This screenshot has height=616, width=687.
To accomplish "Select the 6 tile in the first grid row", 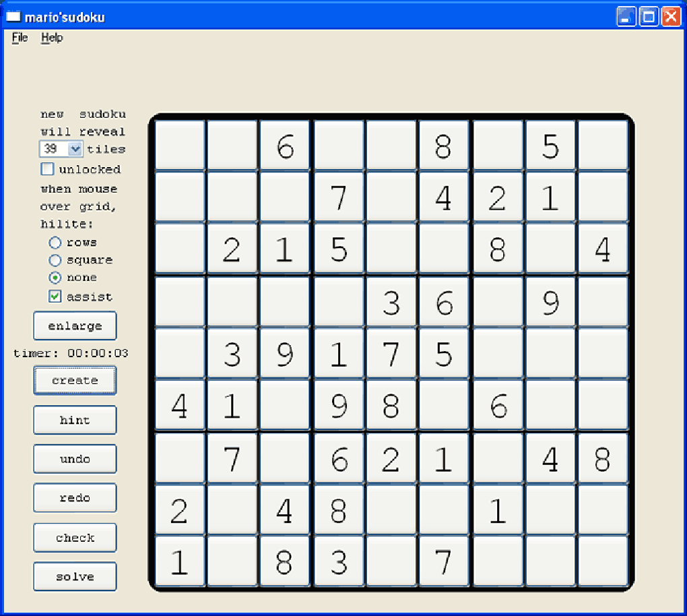I will pyautogui.click(x=285, y=146).
